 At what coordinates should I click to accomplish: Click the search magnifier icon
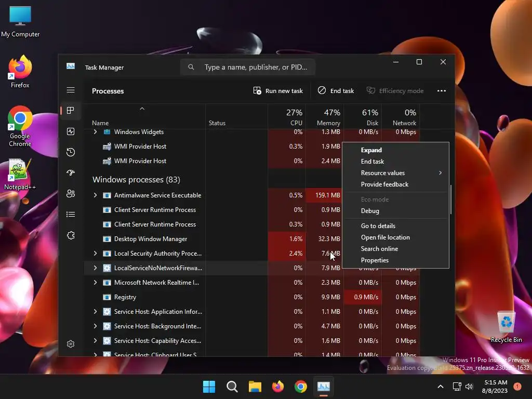pos(191,67)
